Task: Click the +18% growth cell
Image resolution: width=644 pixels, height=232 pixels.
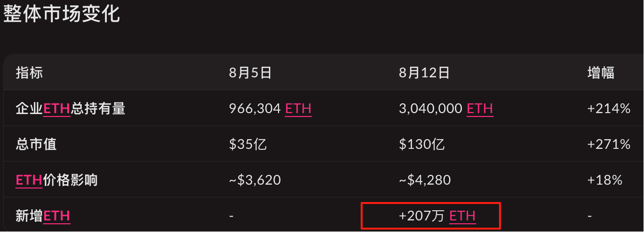Action: point(605,180)
